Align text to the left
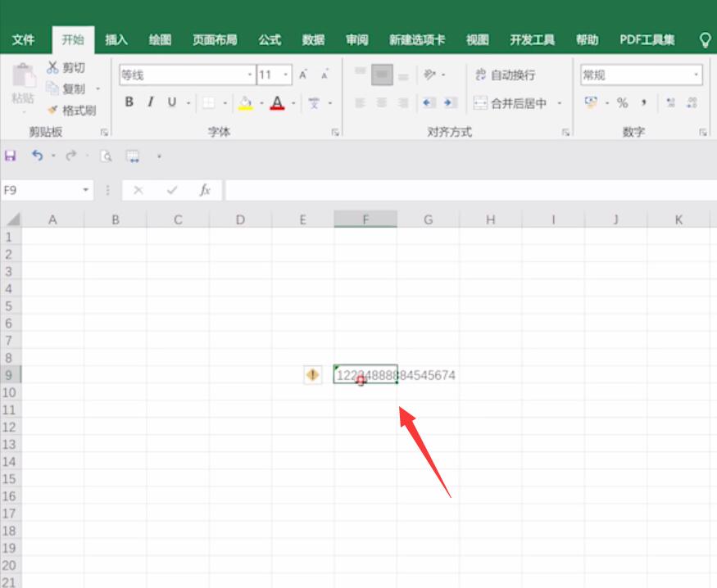This screenshot has height=588, width=717. pos(361,103)
